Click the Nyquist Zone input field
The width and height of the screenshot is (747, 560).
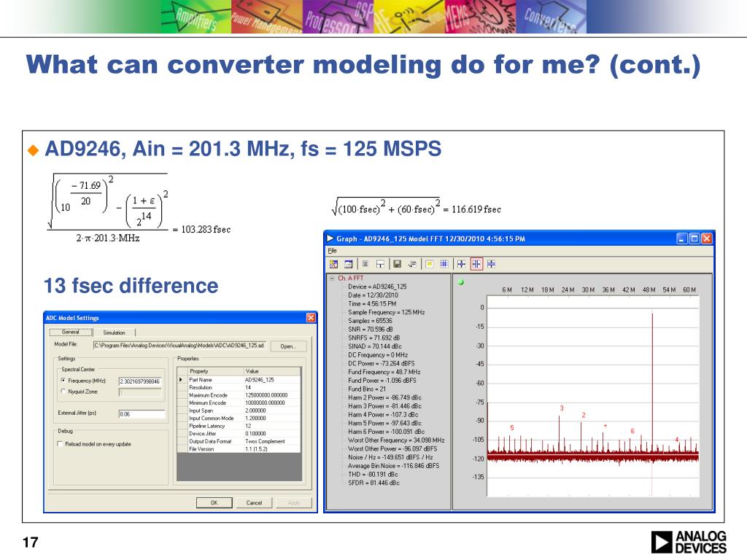tap(140, 392)
